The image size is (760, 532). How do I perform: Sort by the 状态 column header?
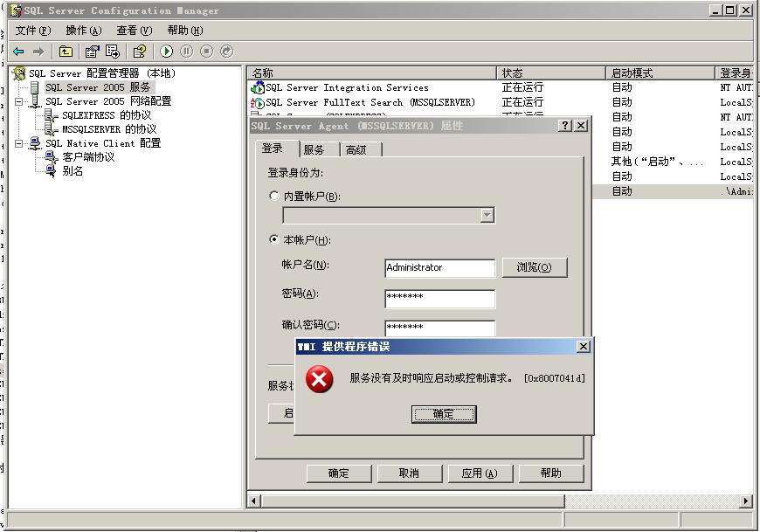point(550,73)
